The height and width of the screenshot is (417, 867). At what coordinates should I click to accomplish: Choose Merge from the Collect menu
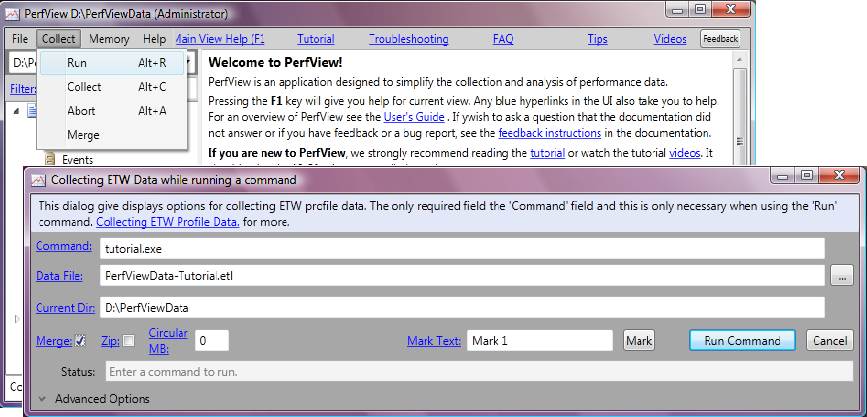[112, 134]
